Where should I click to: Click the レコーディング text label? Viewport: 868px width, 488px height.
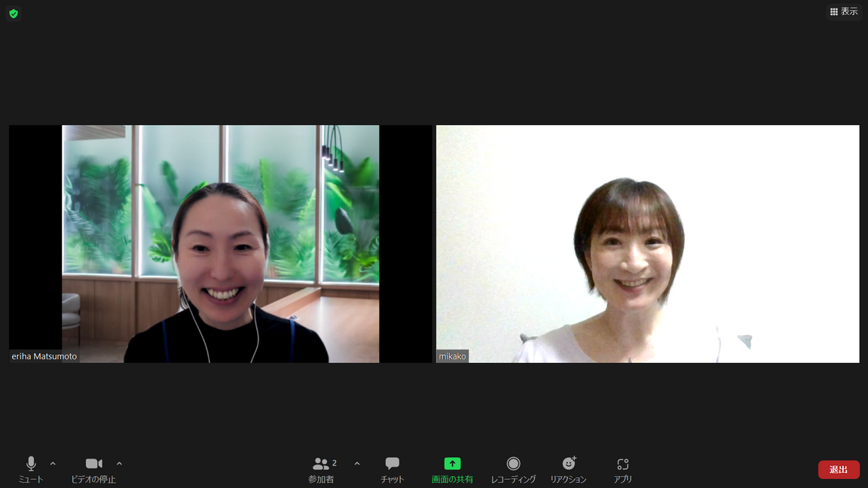[513, 480]
